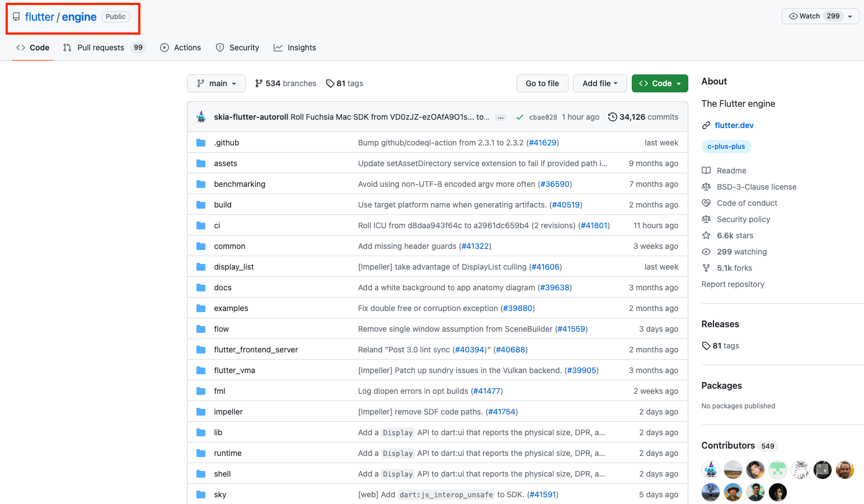Click the Readme book icon in About section
Screen dimensions: 864x504
[706, 170]
